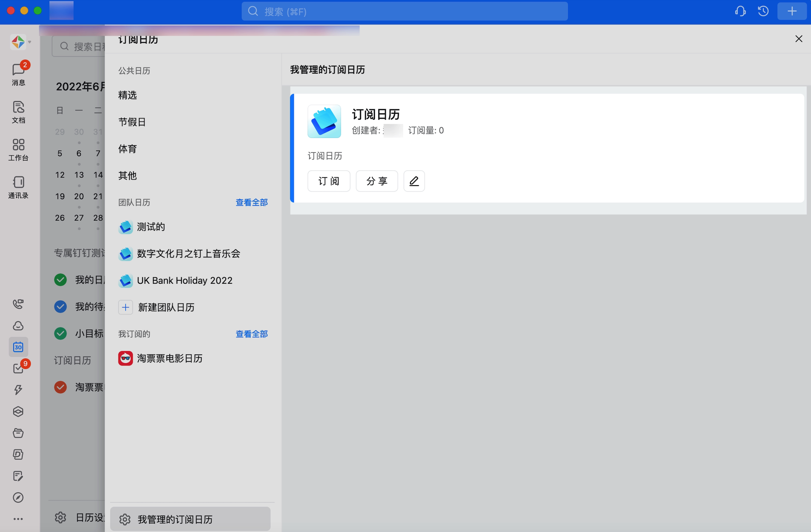This screenshot has height=532, width=811.
Task: Toggle the red 淘票票 subscription checkbox
Action: pyautogui.click(x=60, y=387)
